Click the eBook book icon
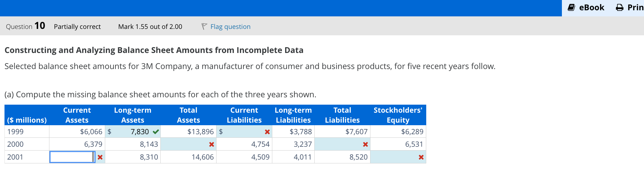 pyautogui.click(x=571, y=7)
